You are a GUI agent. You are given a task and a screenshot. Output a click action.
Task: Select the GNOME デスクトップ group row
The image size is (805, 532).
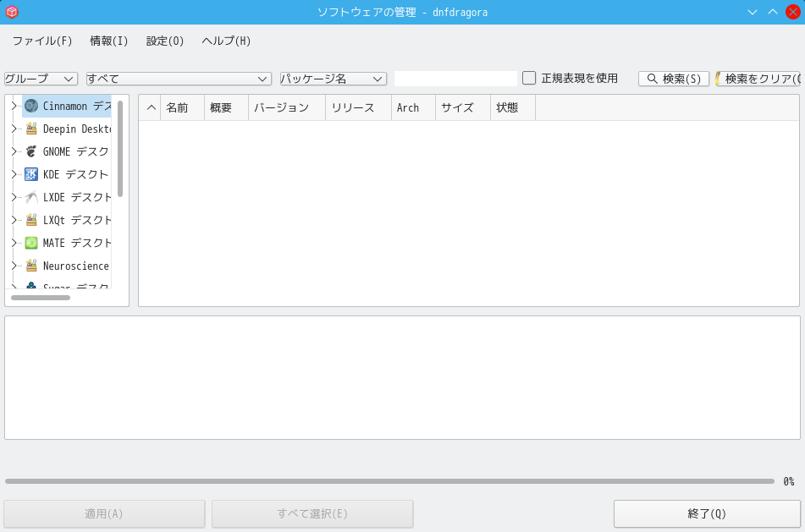(x=66, y=151)
